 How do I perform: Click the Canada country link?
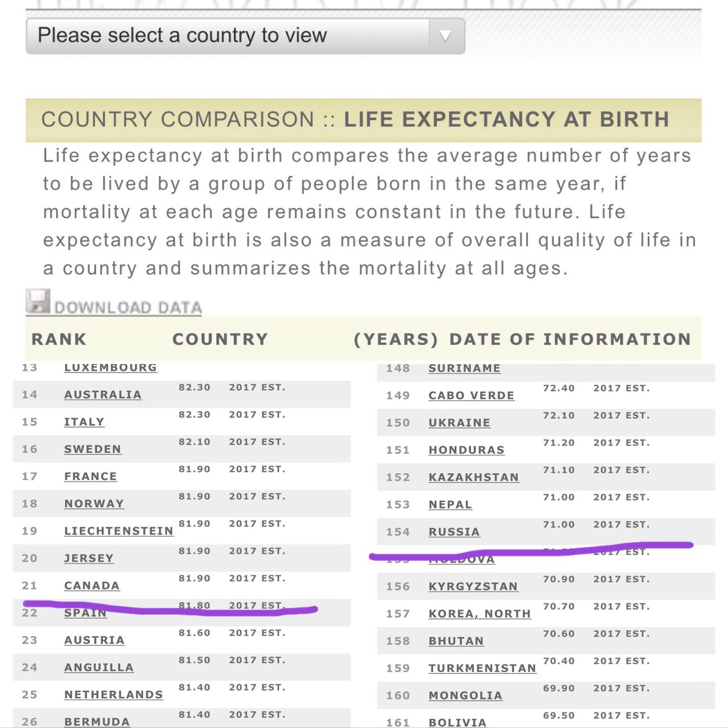[92, 586]
